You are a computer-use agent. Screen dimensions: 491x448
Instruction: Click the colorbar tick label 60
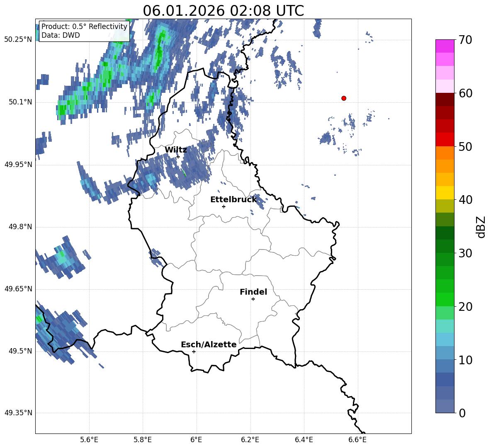click(x=465, y=93)
